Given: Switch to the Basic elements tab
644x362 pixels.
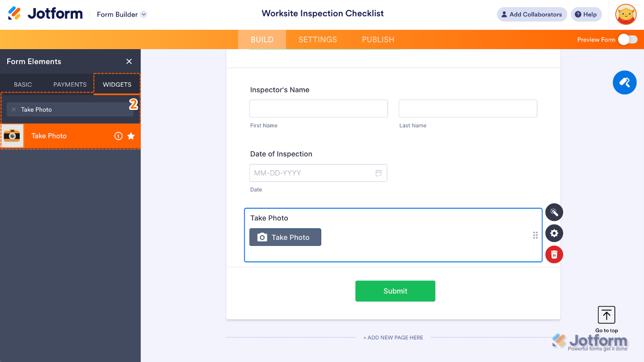Looking at the screenshot, I should coord(23,84).
